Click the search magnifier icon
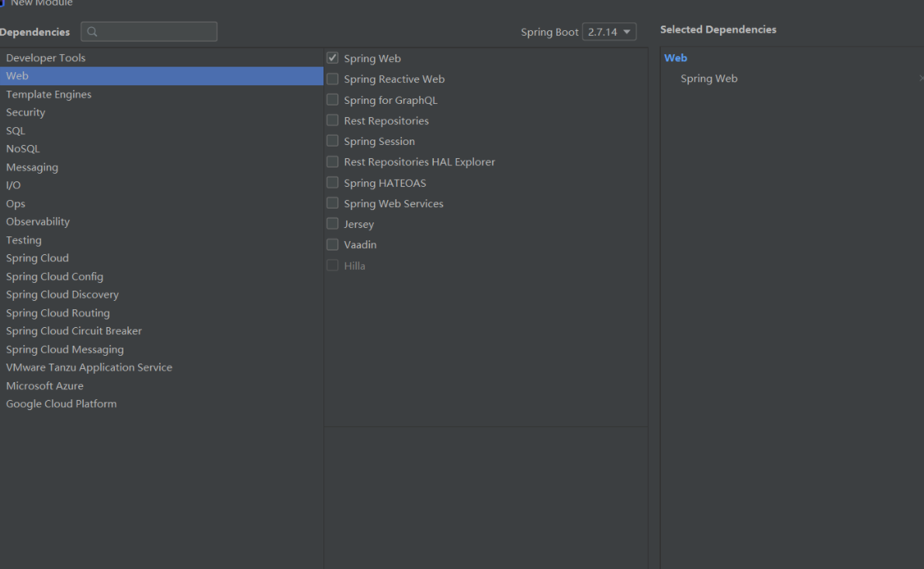This screenshot has width=924, height=569. tap(93, 32)
